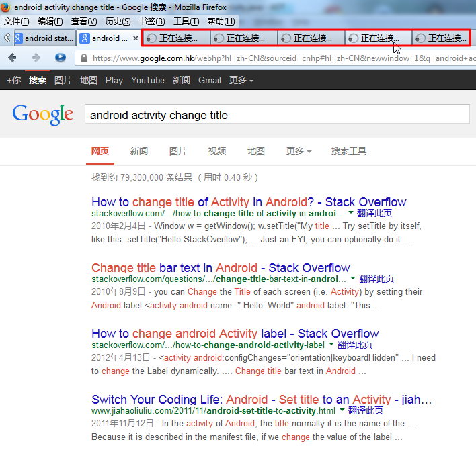Click the forward arrow navigation button

(x=36, y=58)
